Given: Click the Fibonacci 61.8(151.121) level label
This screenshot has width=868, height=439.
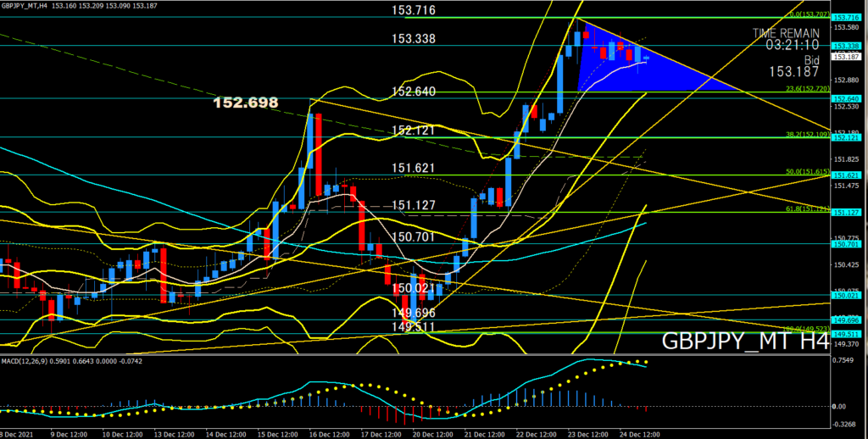Looking at the screenshot, I should click(808, 208).
